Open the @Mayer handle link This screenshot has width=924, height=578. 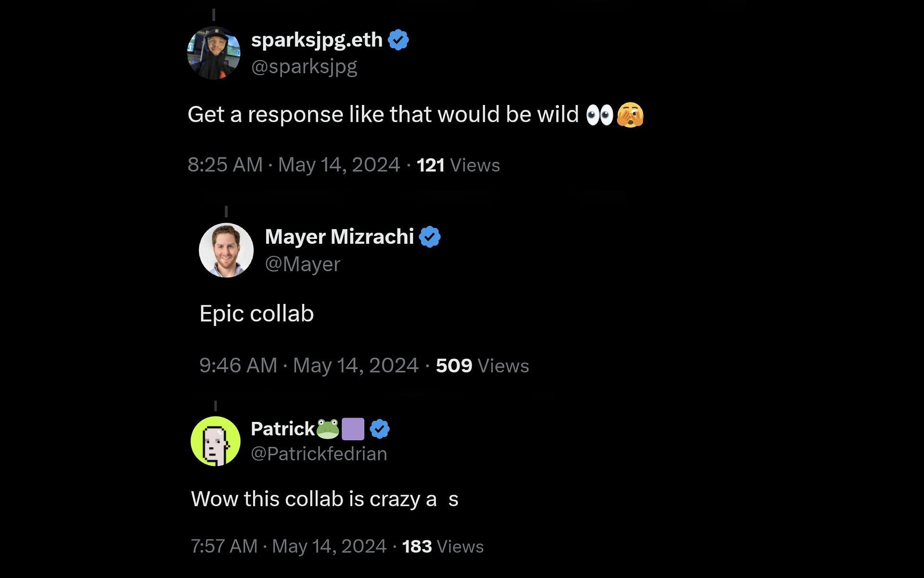(x=302, y=264)
